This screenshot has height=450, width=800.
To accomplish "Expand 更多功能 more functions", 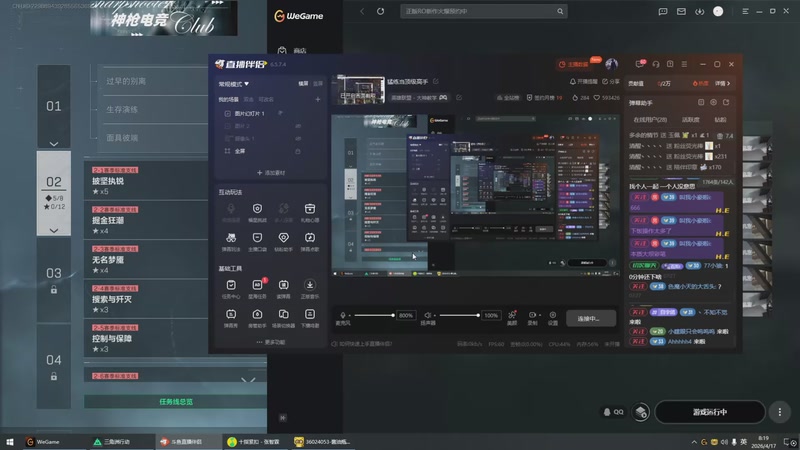I will [271, 342].
